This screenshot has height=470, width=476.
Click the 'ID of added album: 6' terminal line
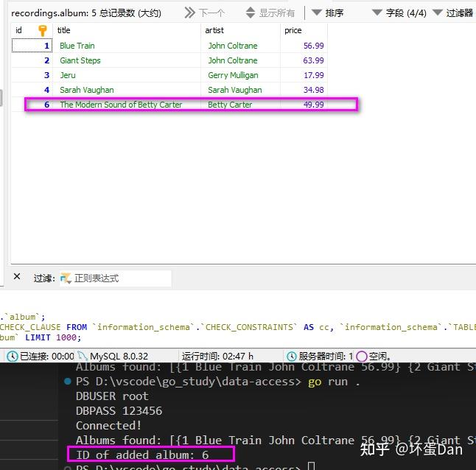point(142,455)
